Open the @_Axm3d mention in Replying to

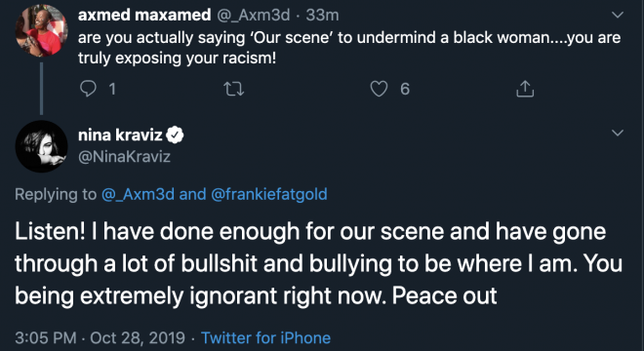click(x=138, y=194)
